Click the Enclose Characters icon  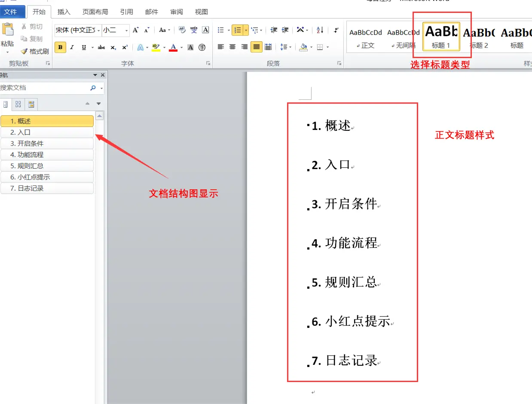(x=202, y=47)
